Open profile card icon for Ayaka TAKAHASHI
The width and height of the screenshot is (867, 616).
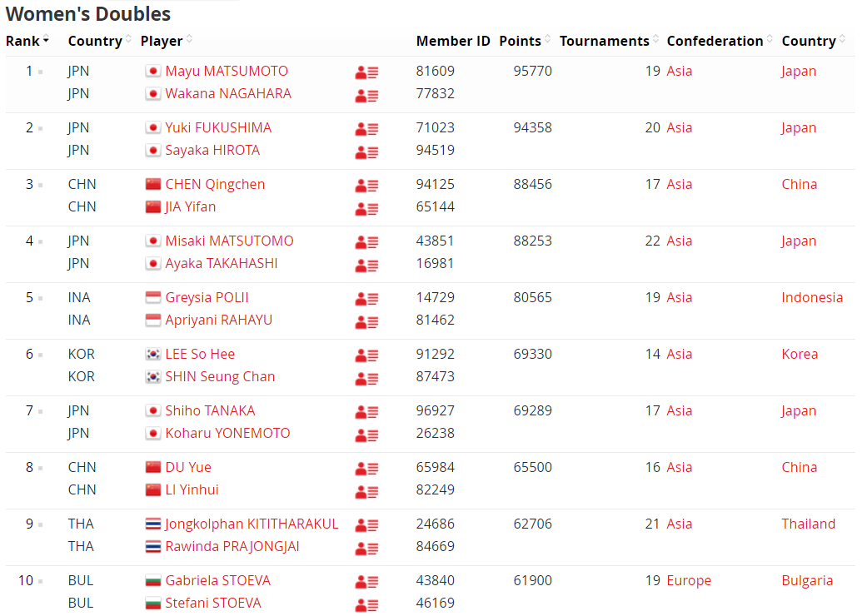click(366, 265)
